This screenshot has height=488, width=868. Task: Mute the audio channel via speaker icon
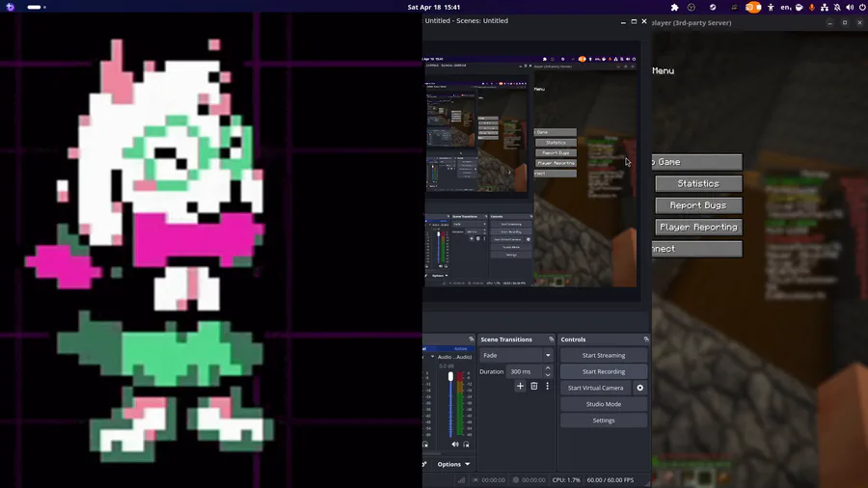click(x=455, y=445)
